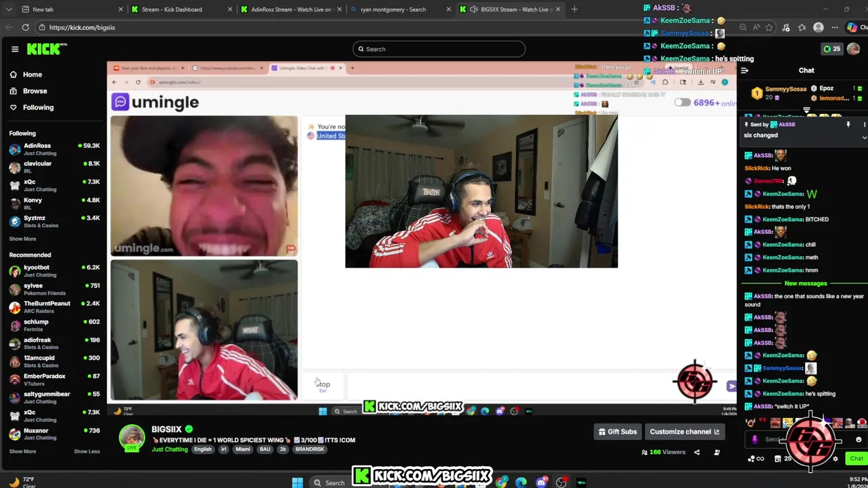
Task: Open TheBurntPeanut recommended channel
Action: (x=54, y=307)
